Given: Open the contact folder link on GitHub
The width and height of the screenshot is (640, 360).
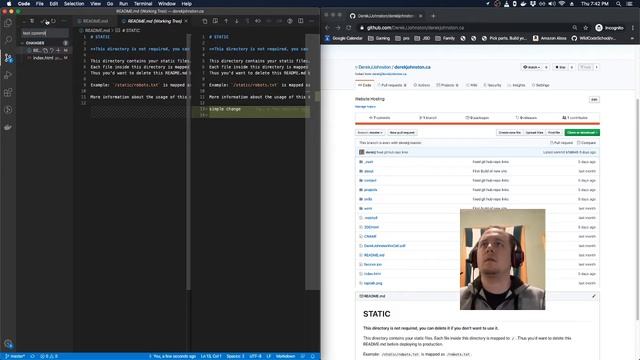Looking at the screenshot, I should tap(370, 180).
